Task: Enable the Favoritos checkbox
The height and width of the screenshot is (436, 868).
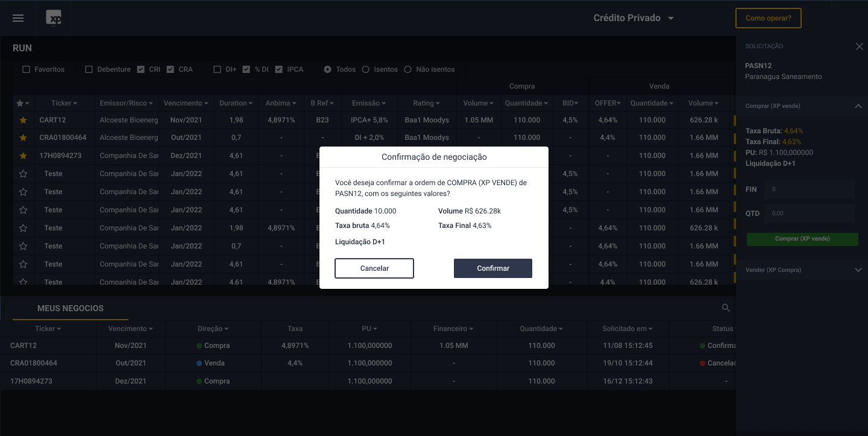Action: click(x=26, y=69)
